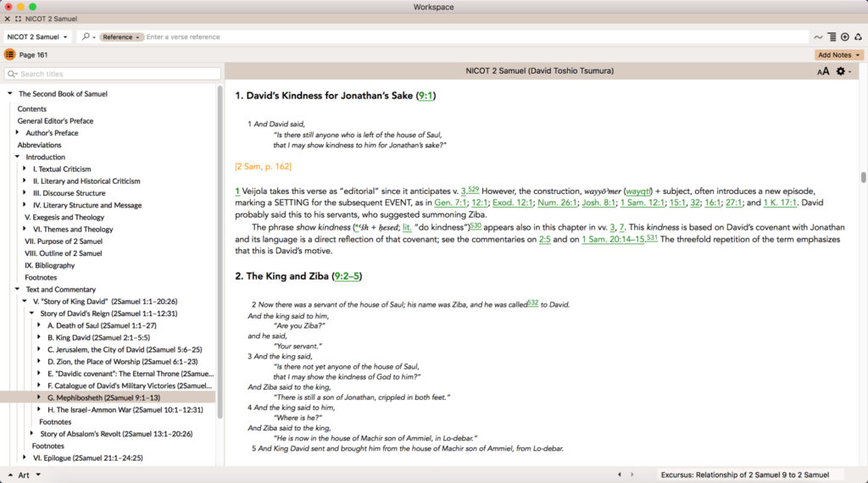Expand III. Discourse Structure
868x483 pixels.
pyautogui.click(x=25, y=192)
